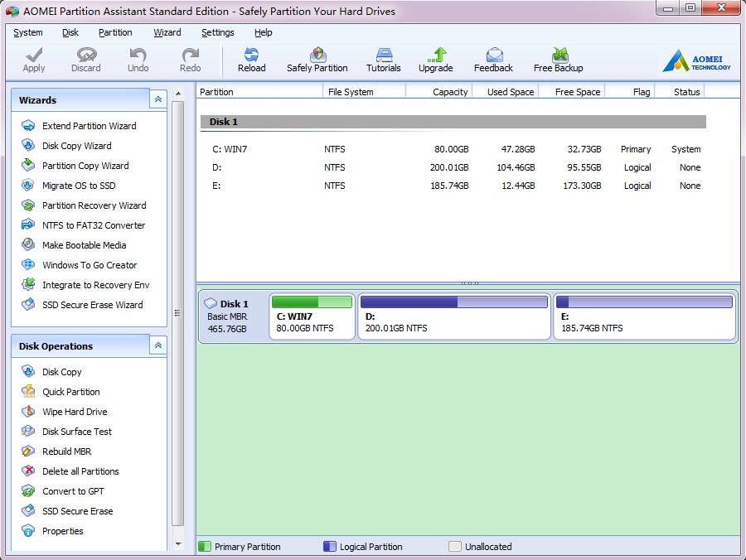This screenshot has height=560, width=746.
Task: Click the Disk Copy Wizard icon
Action: pos(28,146)
